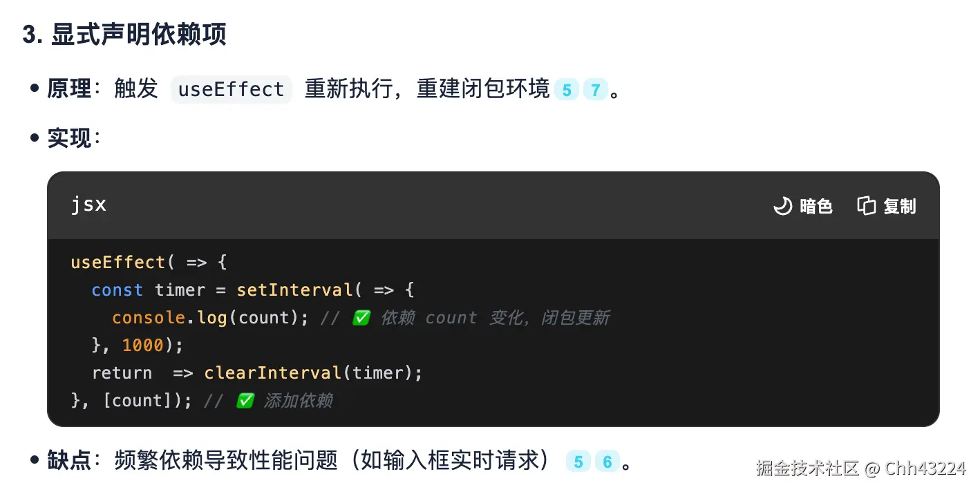Click the bold 原理 label

pos(69,89)
